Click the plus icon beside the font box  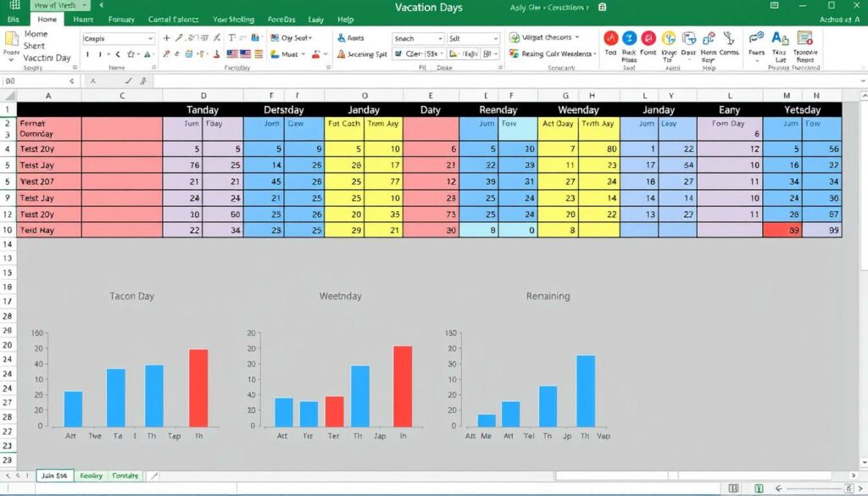(167, 38)
